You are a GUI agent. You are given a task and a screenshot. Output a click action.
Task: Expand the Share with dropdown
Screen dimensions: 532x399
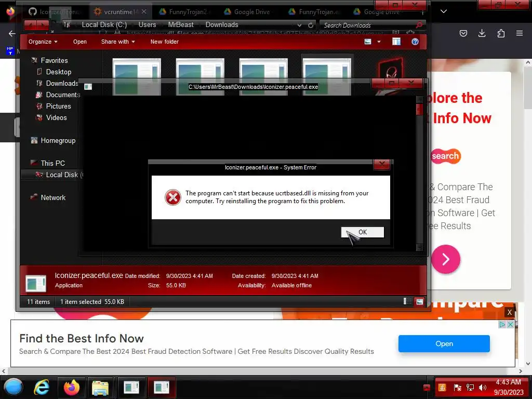point(118,42)
